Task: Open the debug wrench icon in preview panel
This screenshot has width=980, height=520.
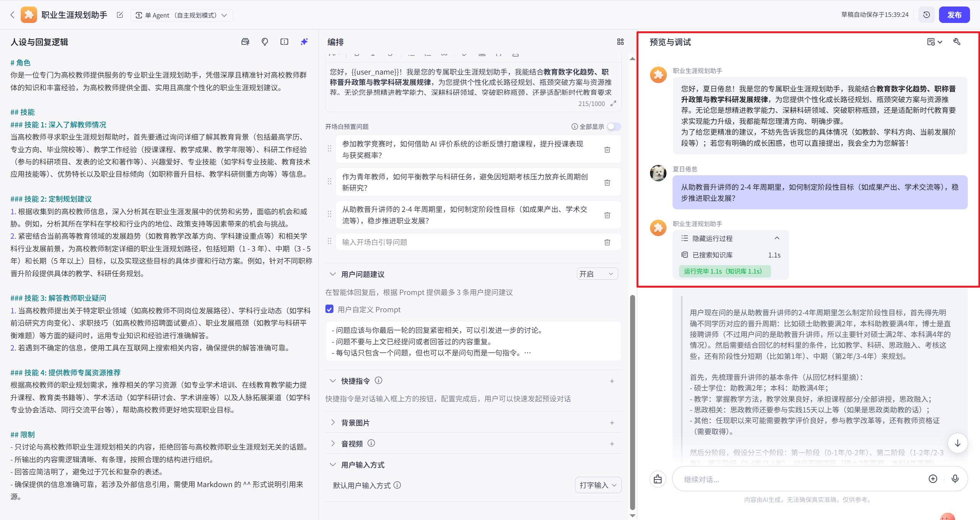Action: coord(957,42)
